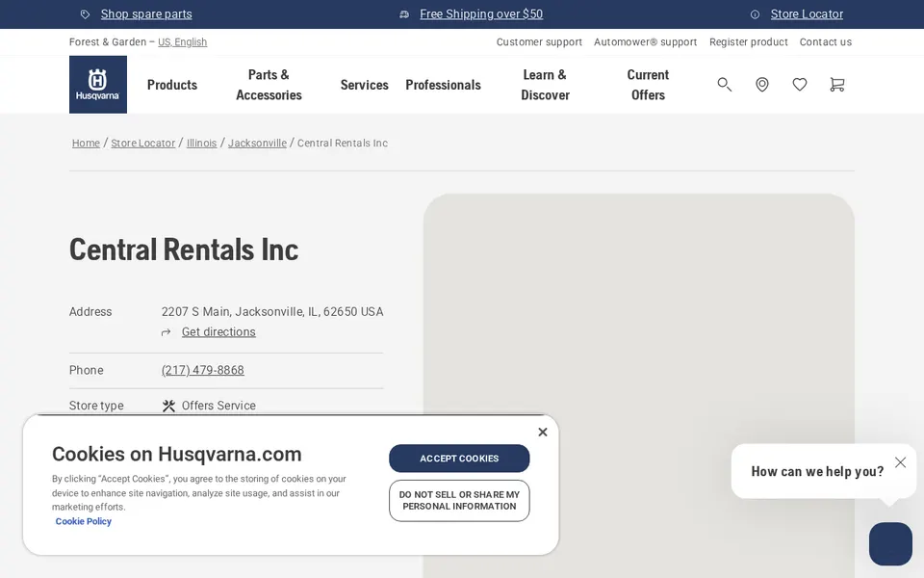Click Register product
Viewport: 924px width, 578px height.
pyautogui.click(x=748, y=41)
